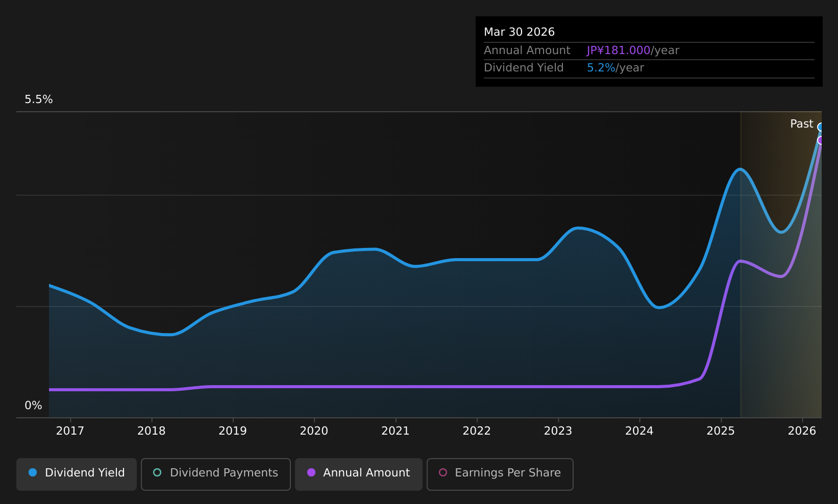Toggle the Annual Amount legend series
The image size is (838, 504).
coord(359,474)
